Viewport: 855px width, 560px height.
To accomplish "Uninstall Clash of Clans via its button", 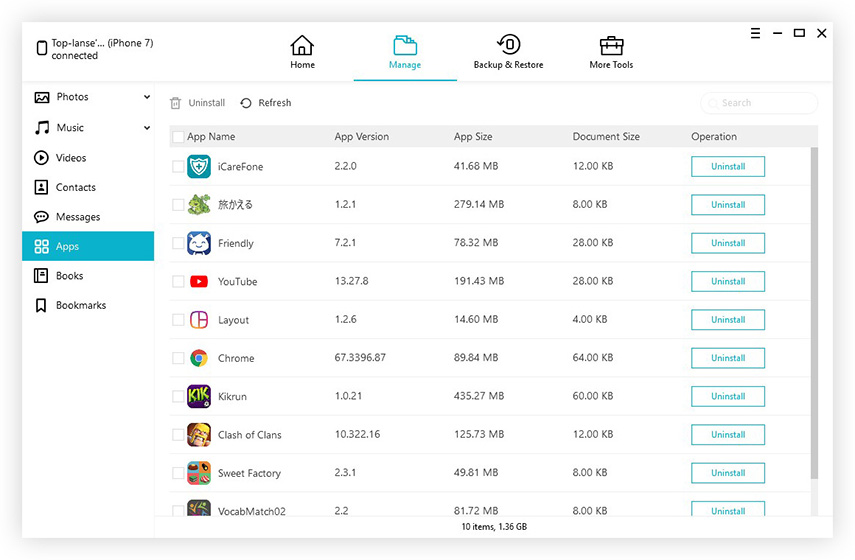I will pos(728,435).
